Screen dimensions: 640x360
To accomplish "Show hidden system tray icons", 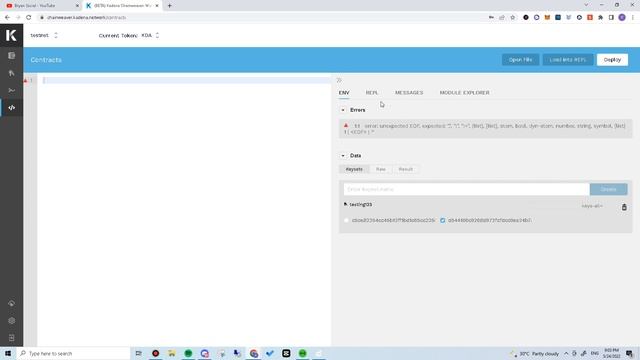I will (566, 353).
